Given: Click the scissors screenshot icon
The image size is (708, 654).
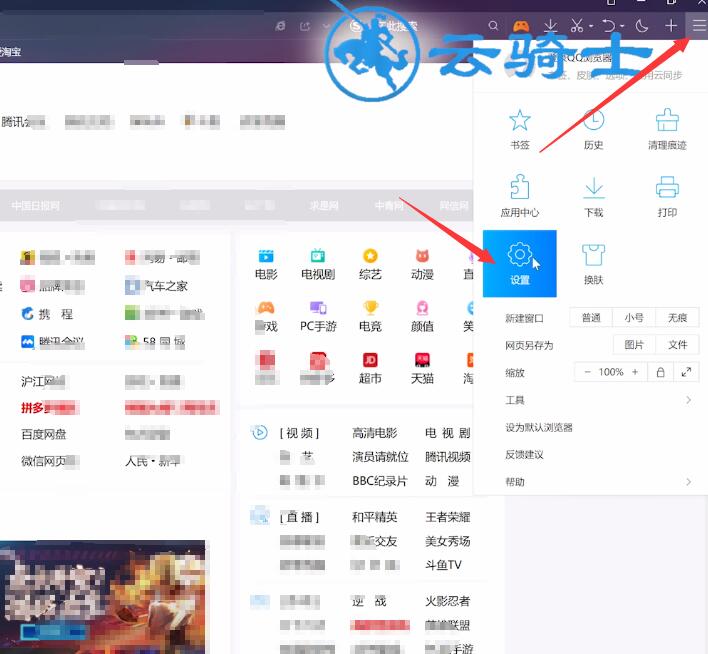Looking at the screenshot, I should (x=577, y=26).
